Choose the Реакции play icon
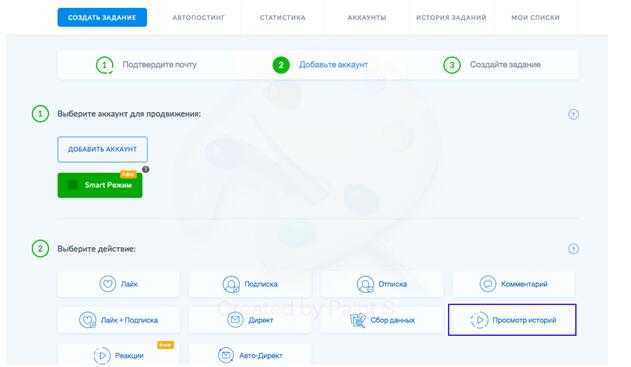The image size is (631, 367). point(102,355)
